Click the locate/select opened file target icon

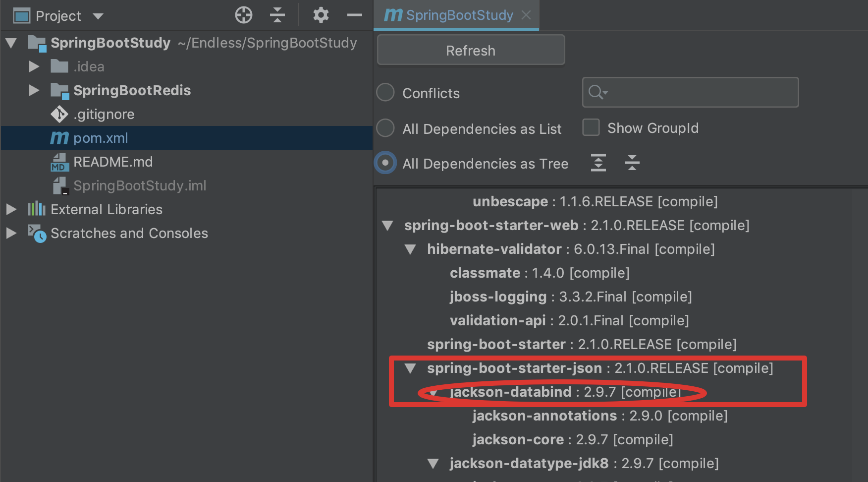[243, 15]
